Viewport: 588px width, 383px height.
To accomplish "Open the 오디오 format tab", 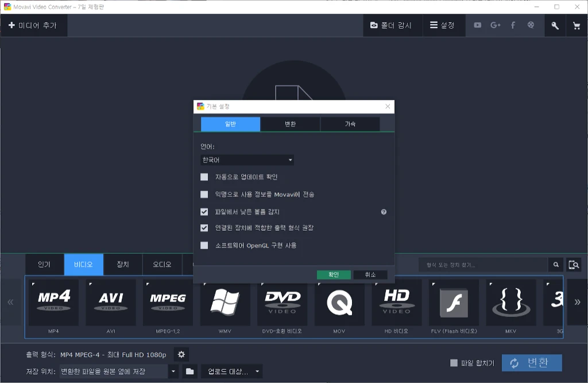I will [x=162, y=265].
